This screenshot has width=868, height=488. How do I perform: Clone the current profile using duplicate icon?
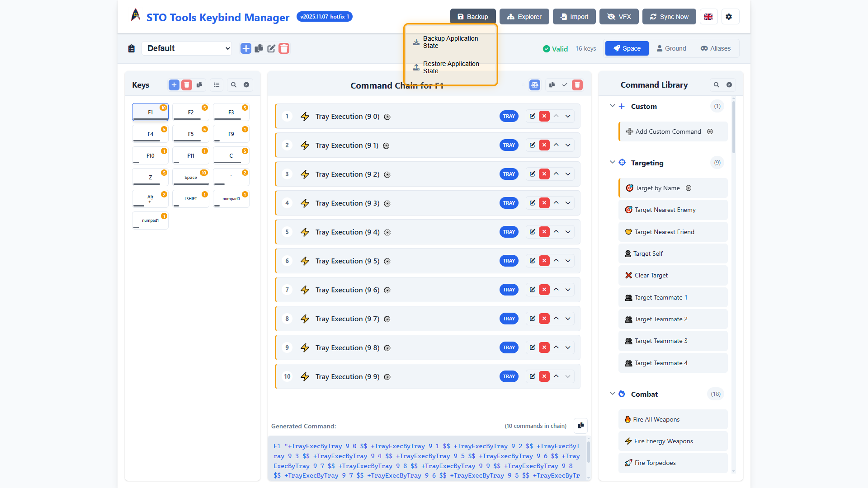[259, 48]
